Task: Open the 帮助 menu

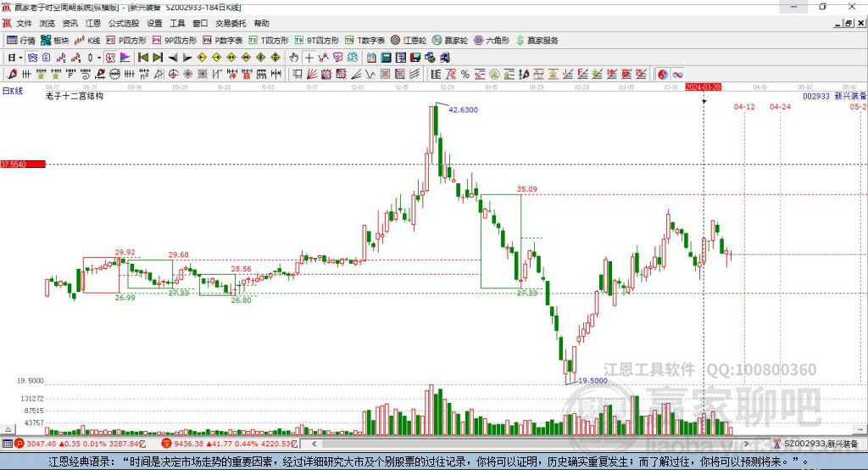Action: (261, 23)
